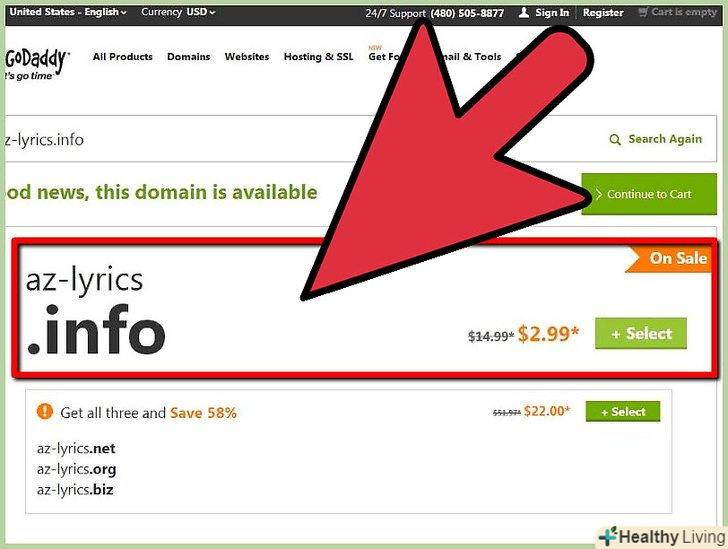Click the Sign In link
The height and width of the screenshot is (549, 728).
pyautogui.click(x=552, y=13)
